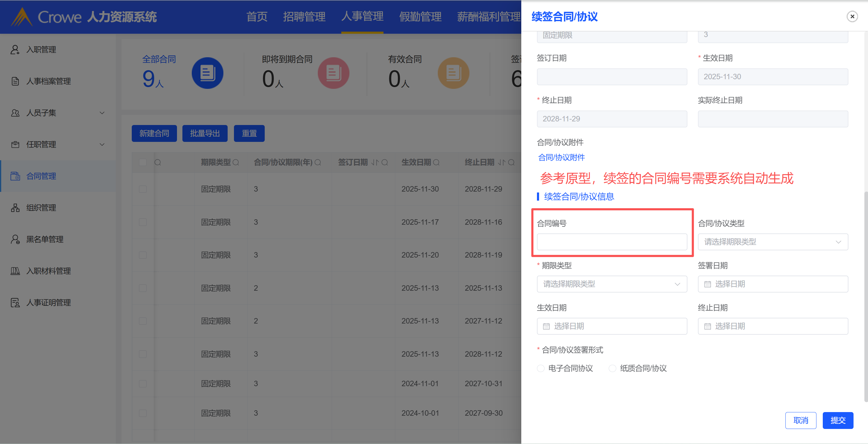Click the blue 全部合同 document icon
This screenshot has height=444, width=868.
pyautogui.click(x=207, y=73)
